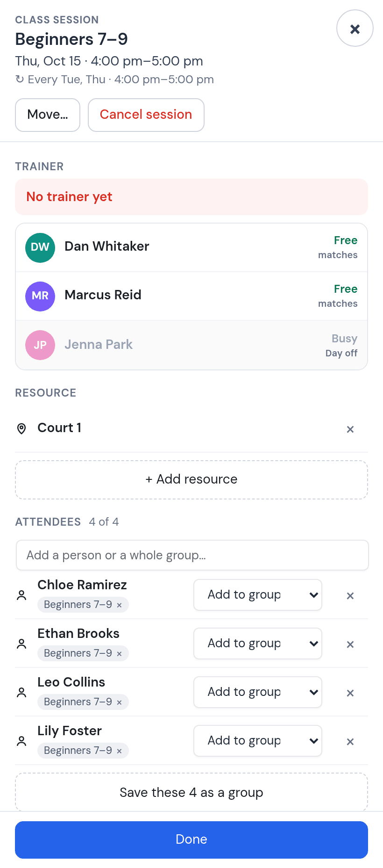Image resolution: width=383 pixels, height=868 pixels.
Task: Add a resource
Action: tap(191, 480)
